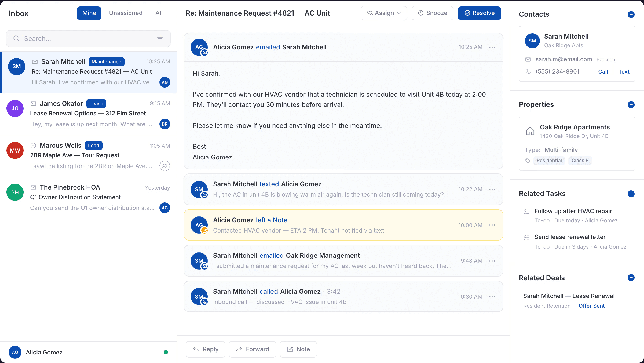Add a new contact with the plus icon
Screen dimensions: 644x363
(631, 14)
